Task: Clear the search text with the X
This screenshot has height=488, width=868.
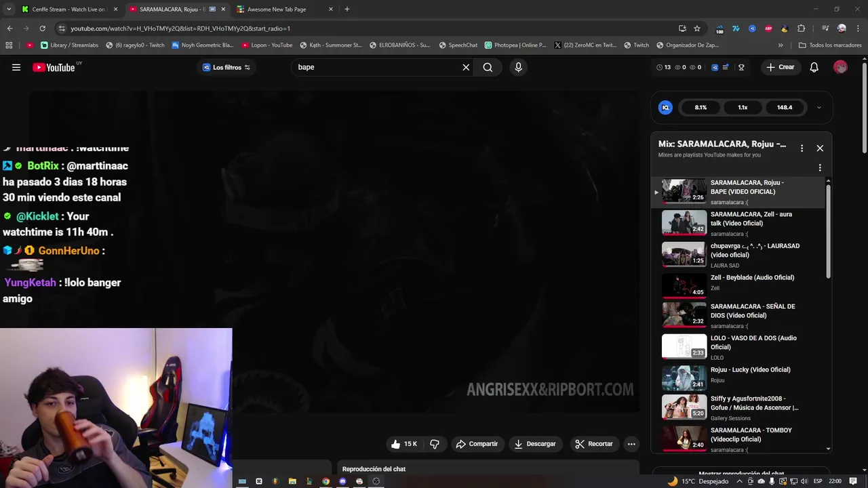Action: point(466,67)
